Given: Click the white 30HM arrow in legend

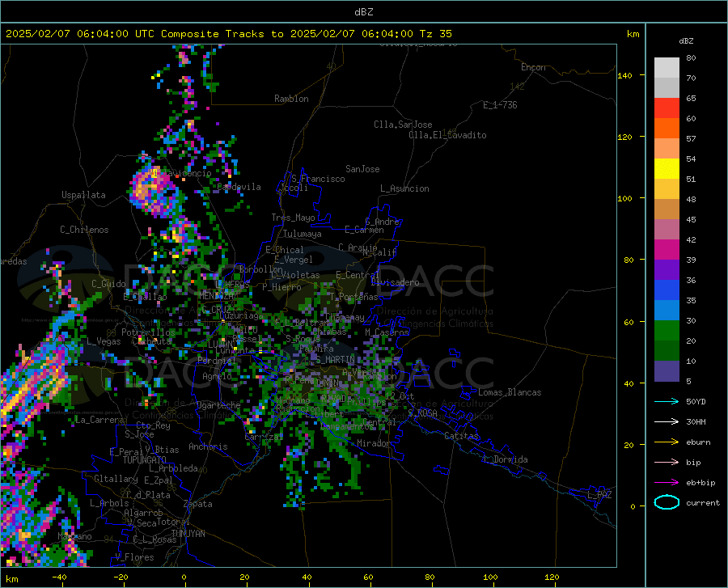Looking at the screenshot, I should [667, 421].
